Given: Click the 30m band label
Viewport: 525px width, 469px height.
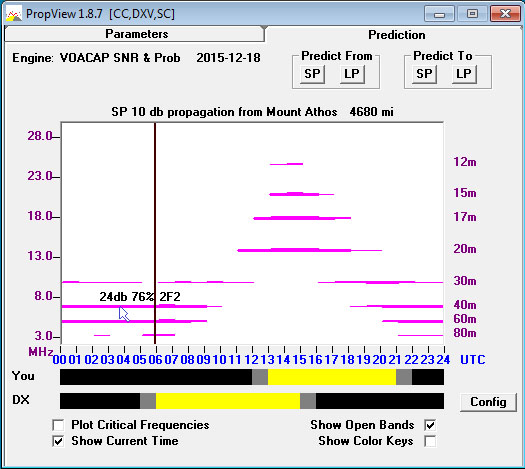Looking at the screenshot, I should pos(465,281).
